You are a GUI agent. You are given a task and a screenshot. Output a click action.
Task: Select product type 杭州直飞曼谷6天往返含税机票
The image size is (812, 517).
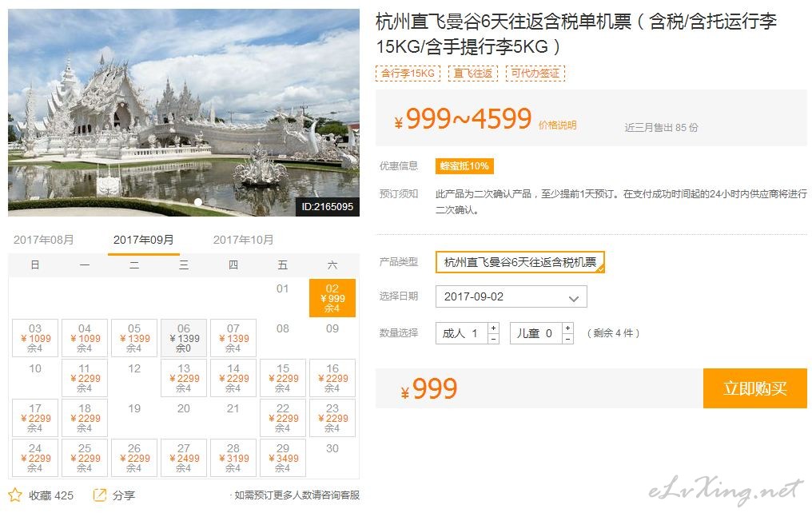520,262
